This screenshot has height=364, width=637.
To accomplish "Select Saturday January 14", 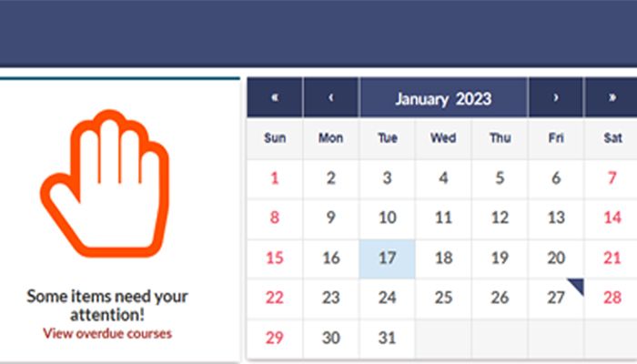I will (x=612, y=218).
